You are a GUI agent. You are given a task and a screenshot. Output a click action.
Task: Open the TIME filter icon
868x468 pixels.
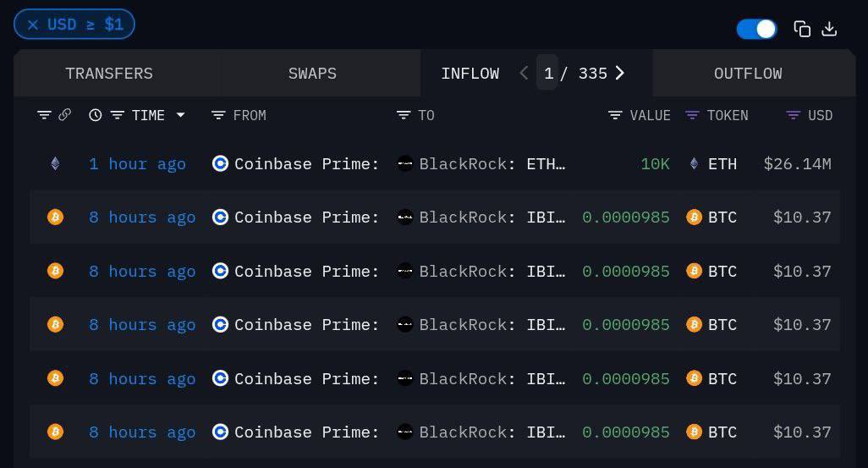tap(118, 115)
